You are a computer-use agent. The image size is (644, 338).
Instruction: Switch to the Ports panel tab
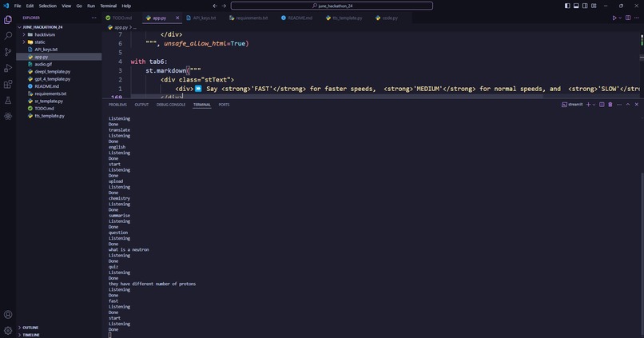[x=224, y=105]
